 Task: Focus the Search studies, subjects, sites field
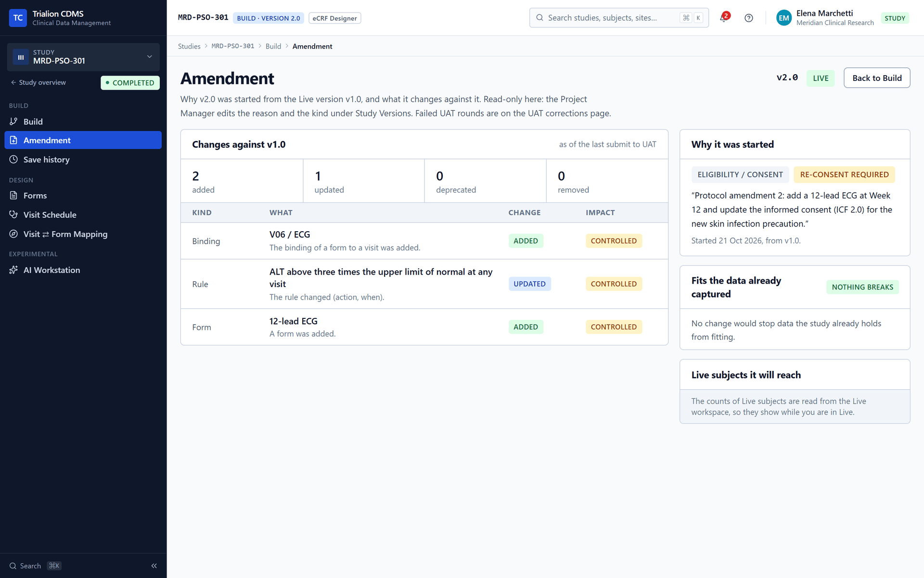(619, 18)
